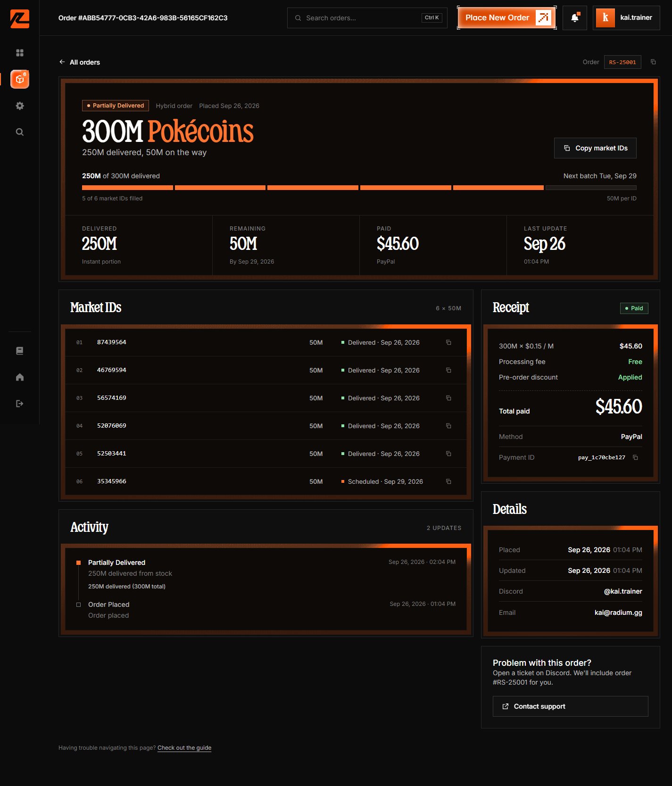The height and width of the screenshot is (786, 672).
Task: Select market ID text 87439564
Action: point(112,342)
